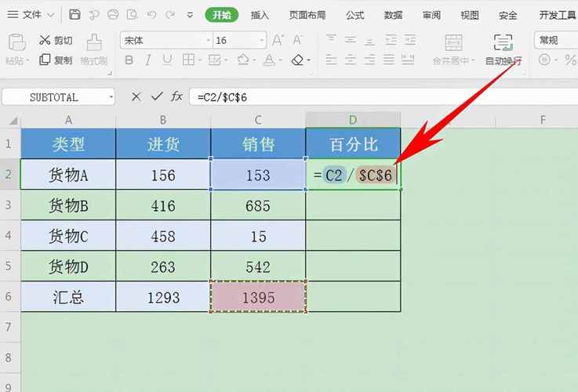Click the justify alignment icon
578x392 pixels.
[388, 60]
